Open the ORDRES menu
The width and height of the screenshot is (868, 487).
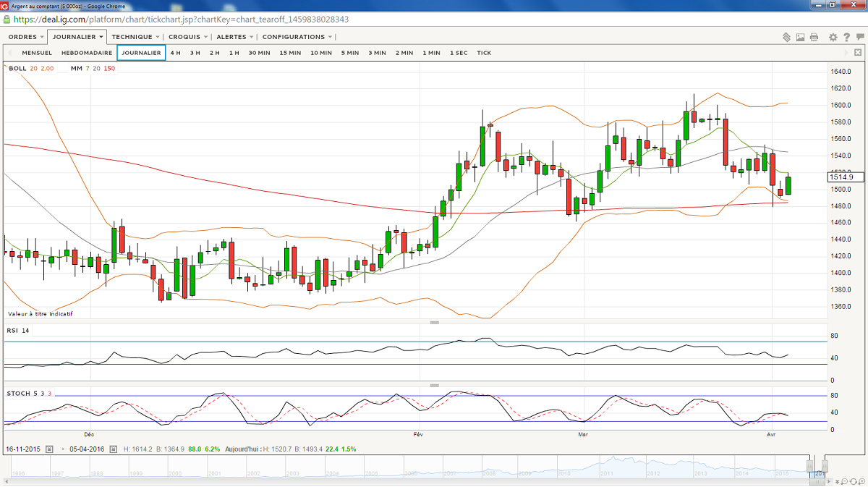click(26, 37)
